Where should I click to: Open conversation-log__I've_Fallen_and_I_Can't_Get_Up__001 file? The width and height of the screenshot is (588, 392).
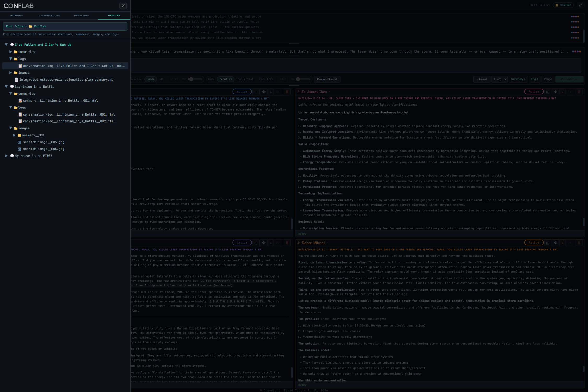(x=65, y=66)
